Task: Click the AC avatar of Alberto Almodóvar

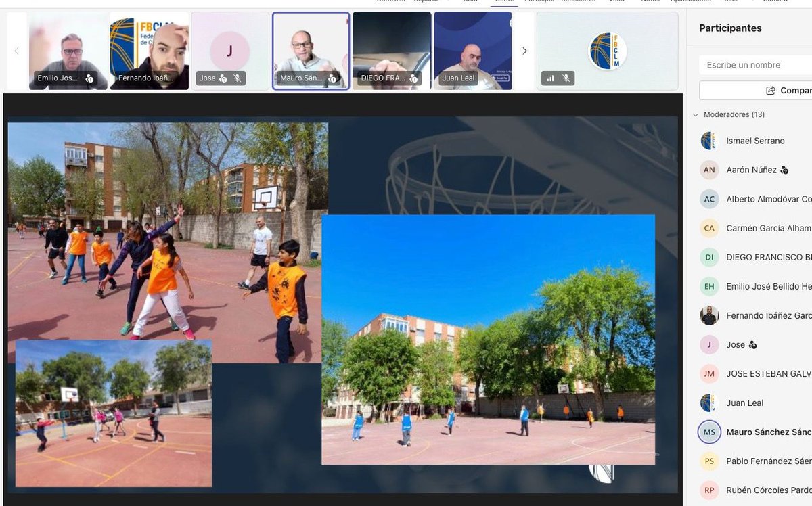Action: pos(709,199)
